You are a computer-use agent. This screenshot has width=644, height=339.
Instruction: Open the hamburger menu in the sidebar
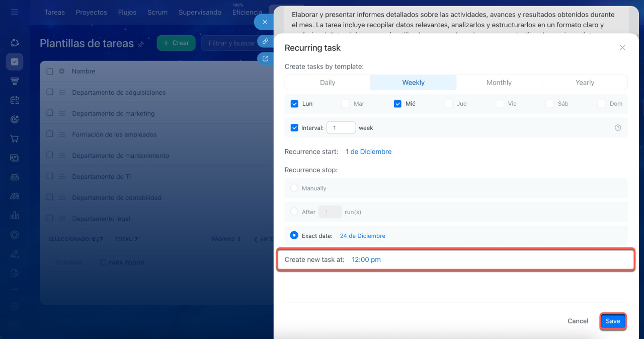click(x=15, y=12)
